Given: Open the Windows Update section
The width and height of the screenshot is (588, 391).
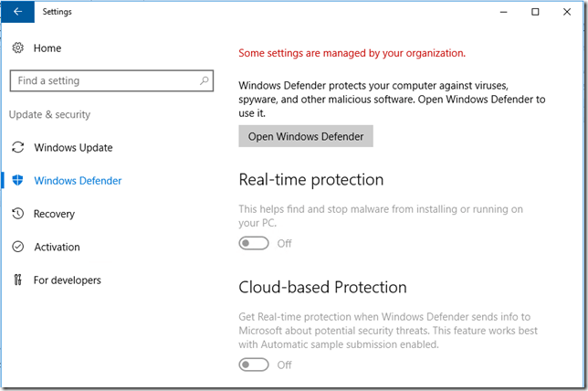Looking at the screenshot, I should click(73, 148).
